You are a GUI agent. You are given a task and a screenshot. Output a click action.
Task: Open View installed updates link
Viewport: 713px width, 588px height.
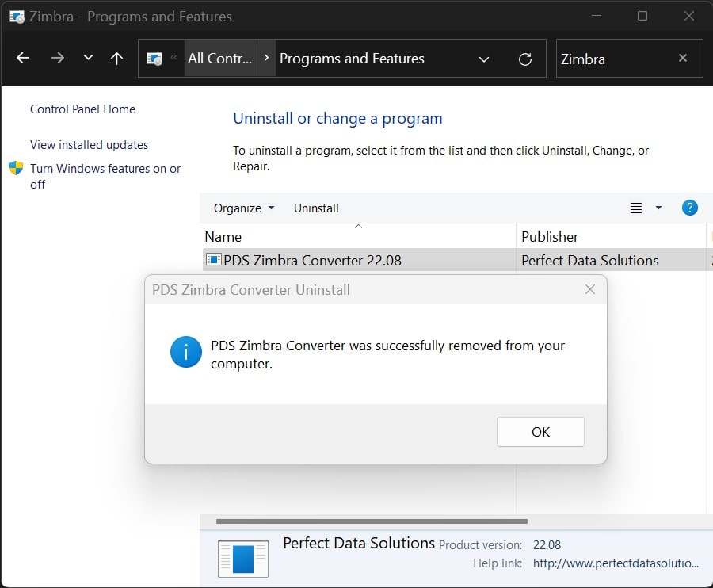pos(89,144)
